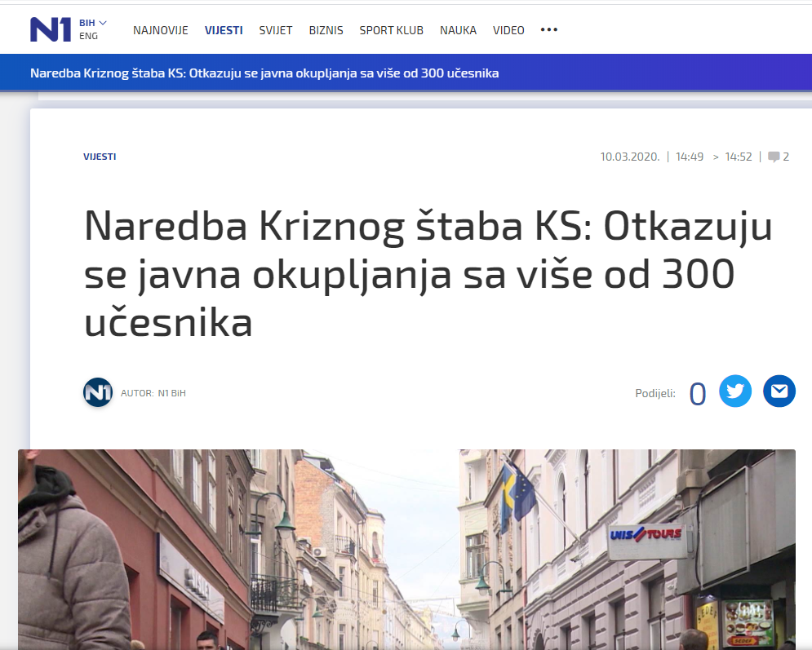Open the BIZNIS section
This screenshot has height=650, width=812.
tap(326, 30)
